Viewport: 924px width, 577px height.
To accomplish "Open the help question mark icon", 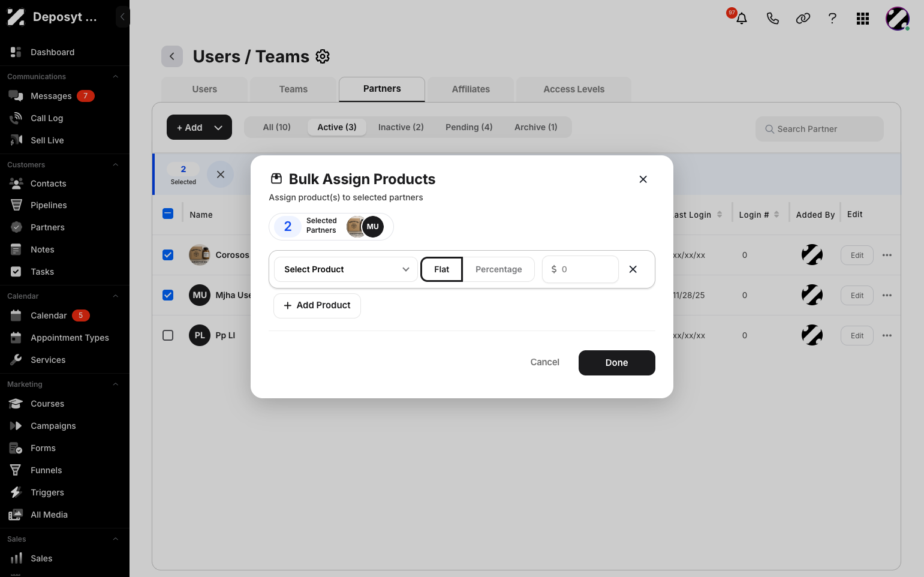I will point(832,19).
